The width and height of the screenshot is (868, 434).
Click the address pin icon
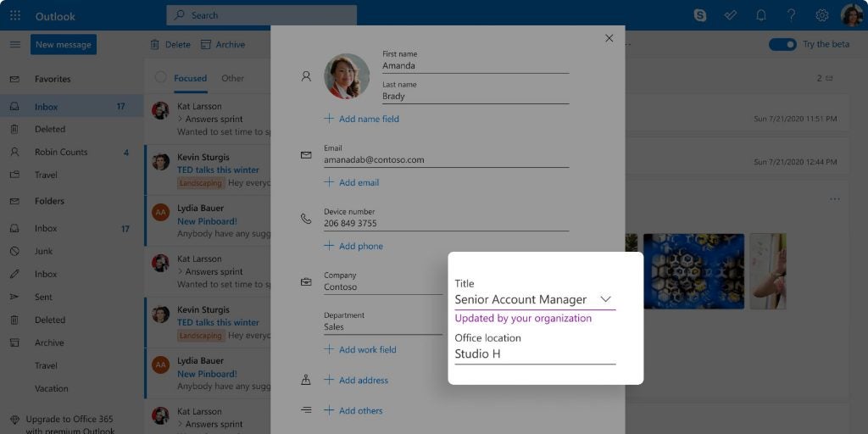[x=306, y=380]
